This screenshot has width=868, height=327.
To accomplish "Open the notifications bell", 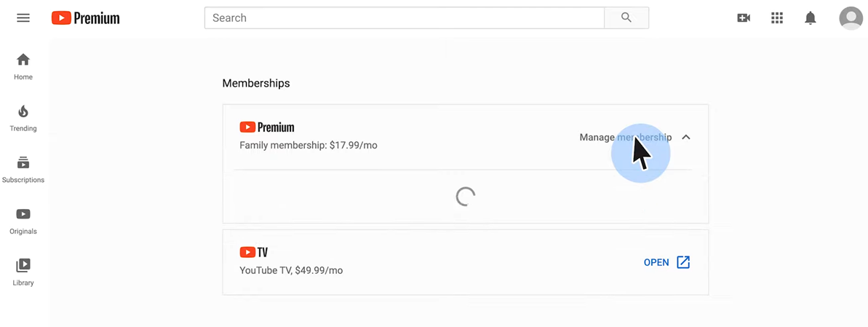I will 811,18.
